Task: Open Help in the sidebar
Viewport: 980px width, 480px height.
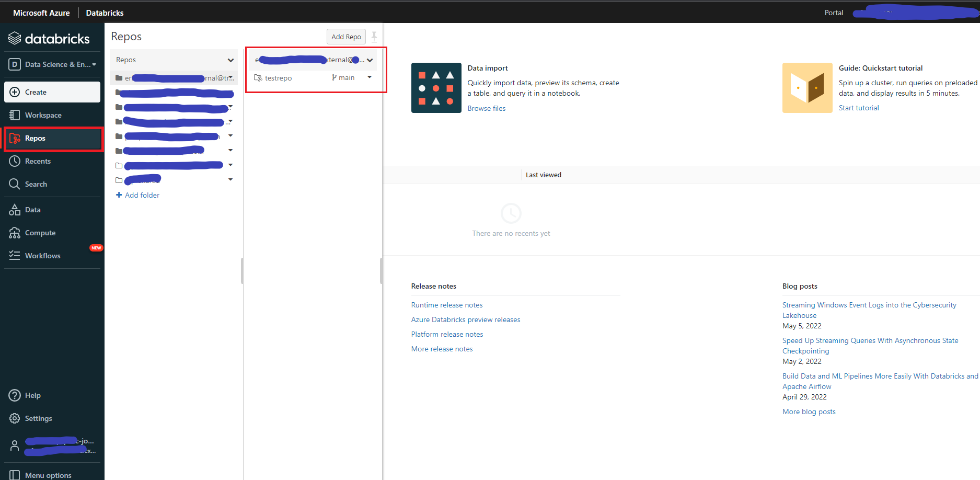Action: [x=52, y=395]
